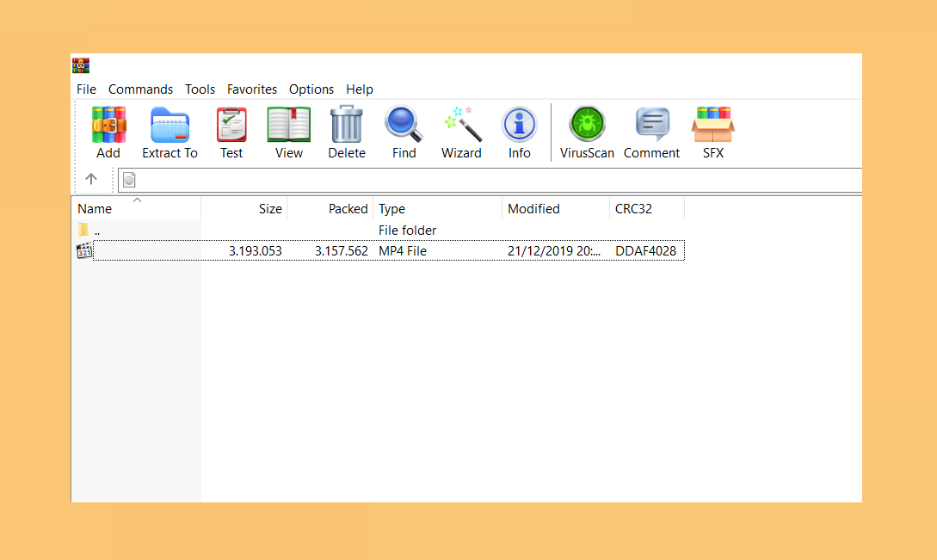Image resolution: width=937 pixels, height=560 pixels.
Task: Open the View book icon
Action: pos(288,125)
